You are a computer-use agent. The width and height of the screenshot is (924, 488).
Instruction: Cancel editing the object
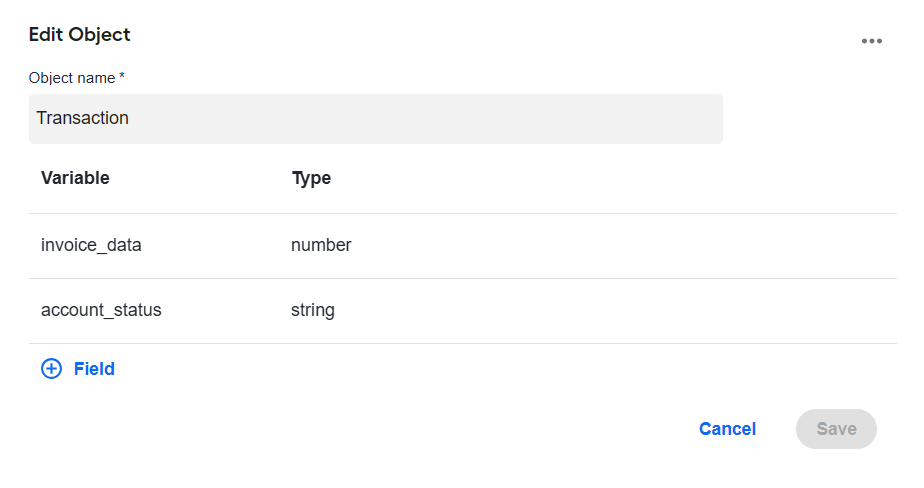tap(727, 428)
